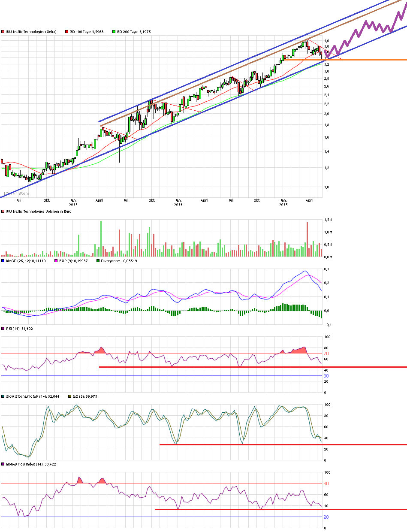Viewport: 407px width, 532px height.
Task: Click the 2013 year label on the time axis
Action: (x=73, y=204)
